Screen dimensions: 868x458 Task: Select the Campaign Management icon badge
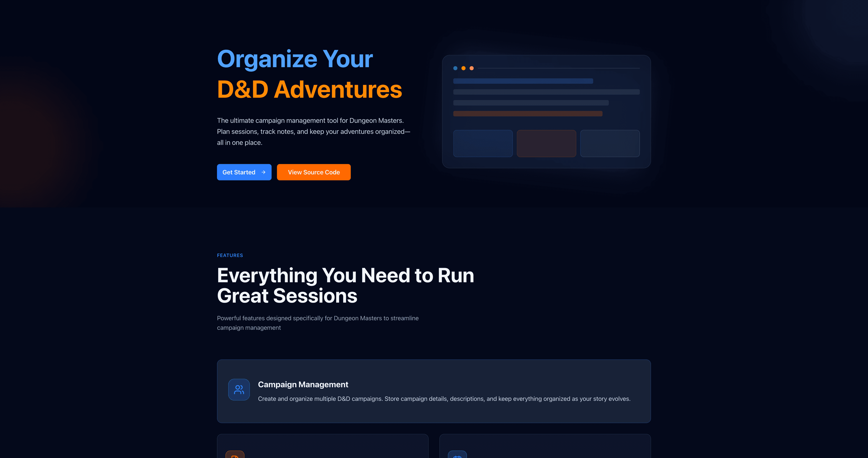tap(239, 389)
